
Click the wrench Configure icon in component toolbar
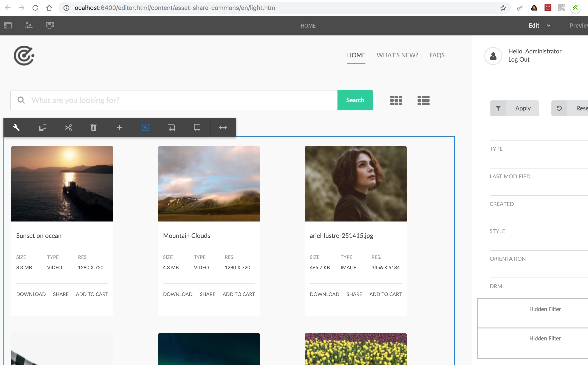coord(16,127)
